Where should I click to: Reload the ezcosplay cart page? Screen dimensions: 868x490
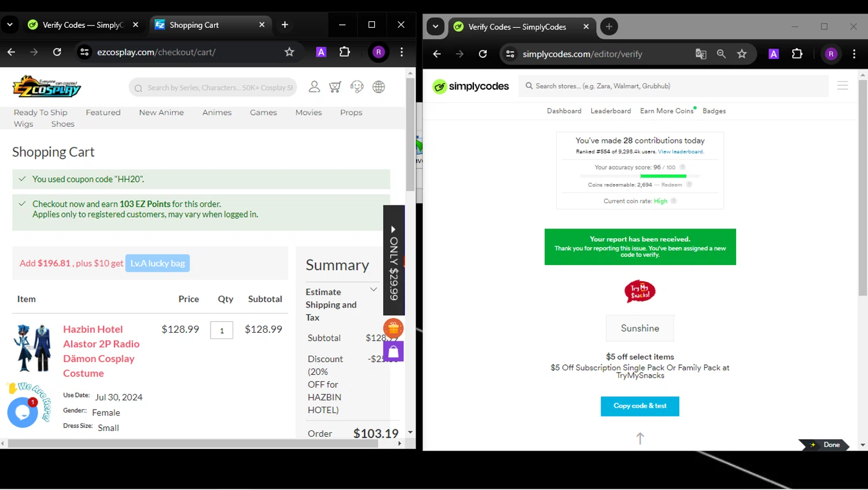tap(57, 52)
